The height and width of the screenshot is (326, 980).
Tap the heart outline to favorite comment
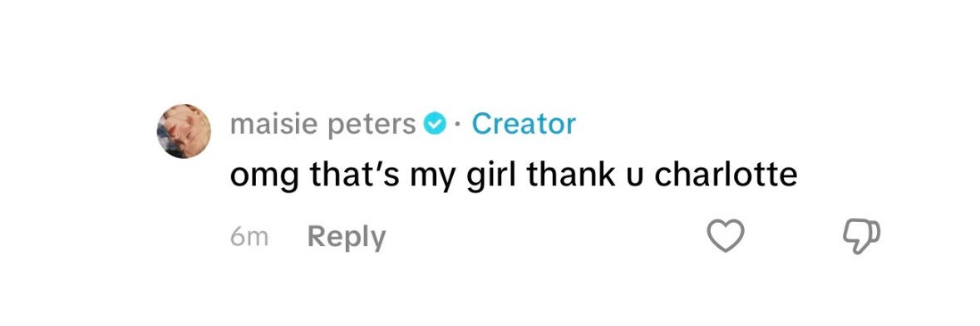click(725, 236)
